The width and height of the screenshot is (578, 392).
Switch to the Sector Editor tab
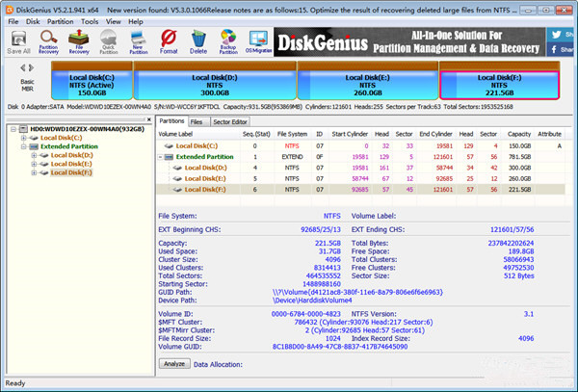tap(229, 122)
